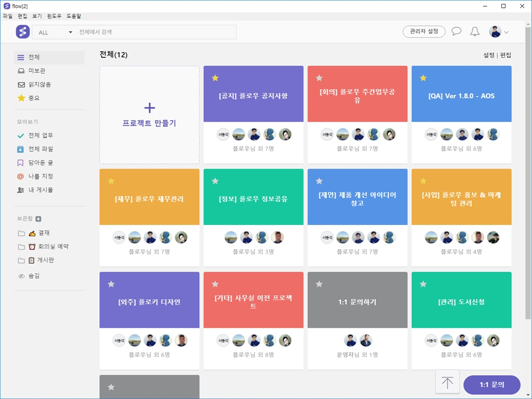Add a new 보관함 folder with plus icon

coord(38,219)
